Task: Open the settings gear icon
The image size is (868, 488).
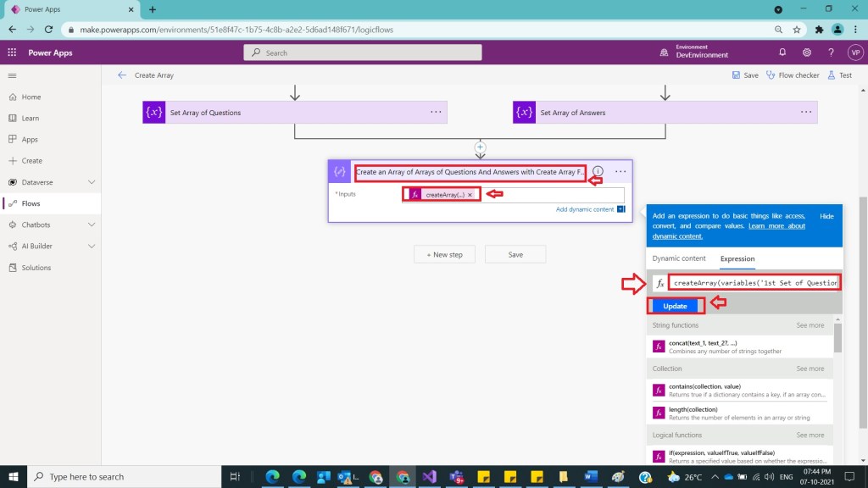Action: click(806, 53)
